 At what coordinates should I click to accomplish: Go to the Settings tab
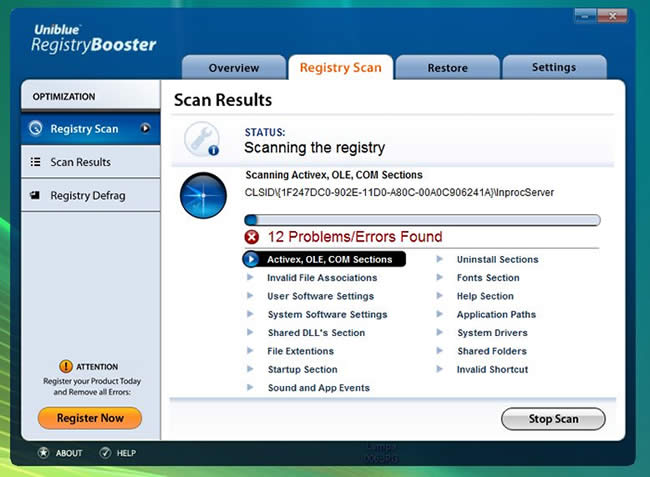(554, 67)
